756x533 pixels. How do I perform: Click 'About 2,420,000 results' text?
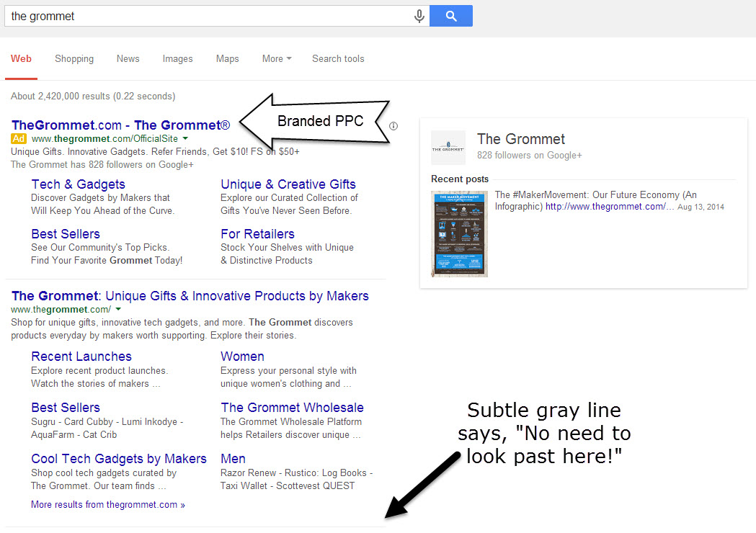click(93, 97)
